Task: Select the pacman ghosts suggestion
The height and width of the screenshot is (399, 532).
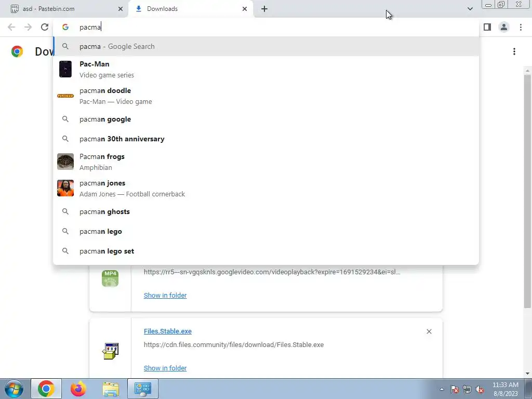Action: (267, 211)
